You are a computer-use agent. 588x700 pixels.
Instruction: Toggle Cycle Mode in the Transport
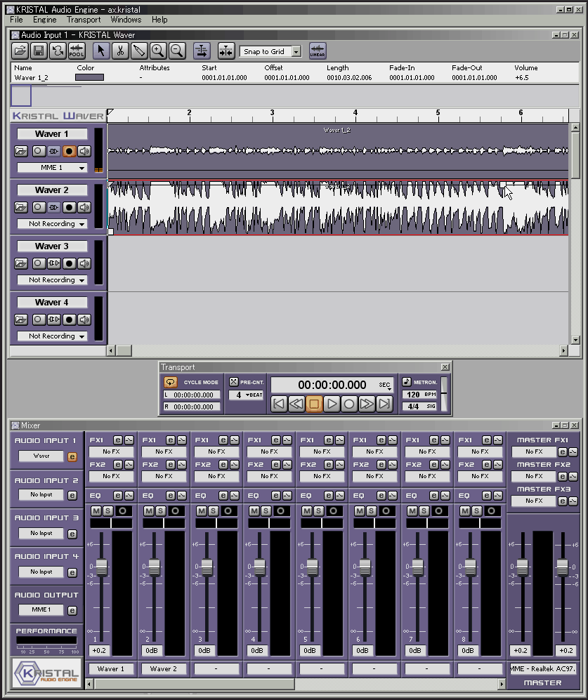point(171,383)
